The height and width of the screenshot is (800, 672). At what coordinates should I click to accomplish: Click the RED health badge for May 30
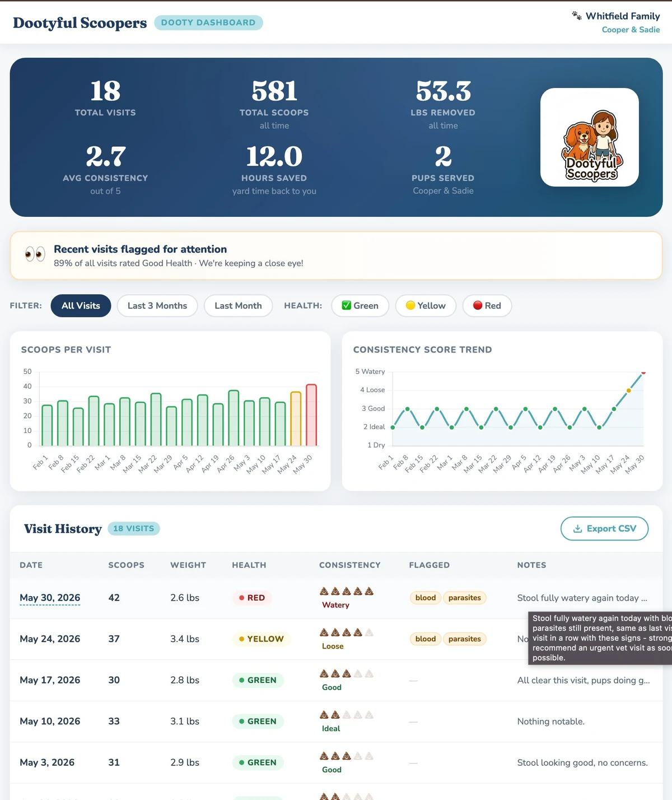point(252,598)
